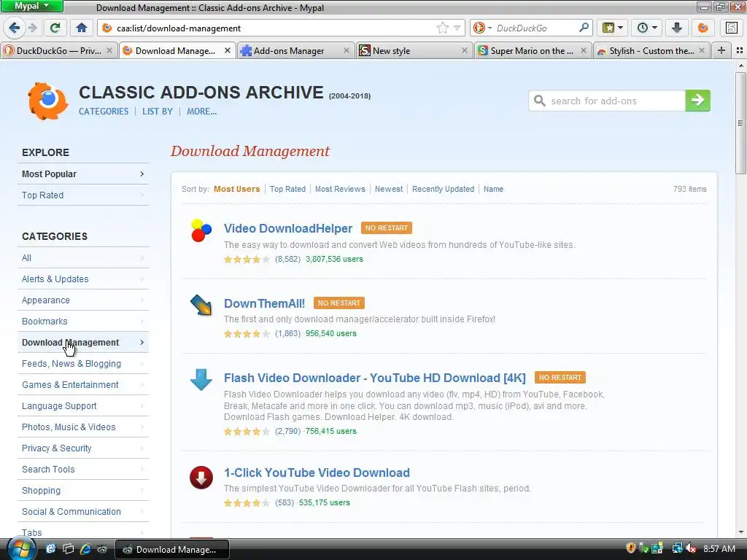Click the Stylish S toolbar icon

pyautogui.click(x=732, y=28)
